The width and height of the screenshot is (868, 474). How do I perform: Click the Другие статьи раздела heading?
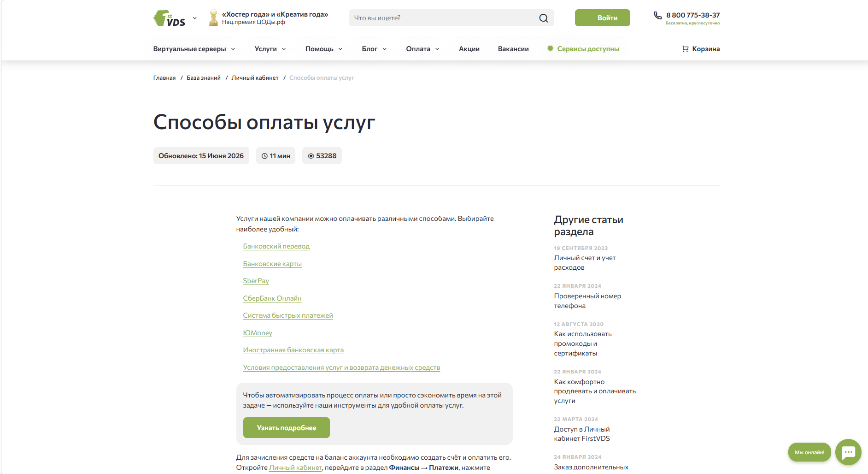pos(589,225)
